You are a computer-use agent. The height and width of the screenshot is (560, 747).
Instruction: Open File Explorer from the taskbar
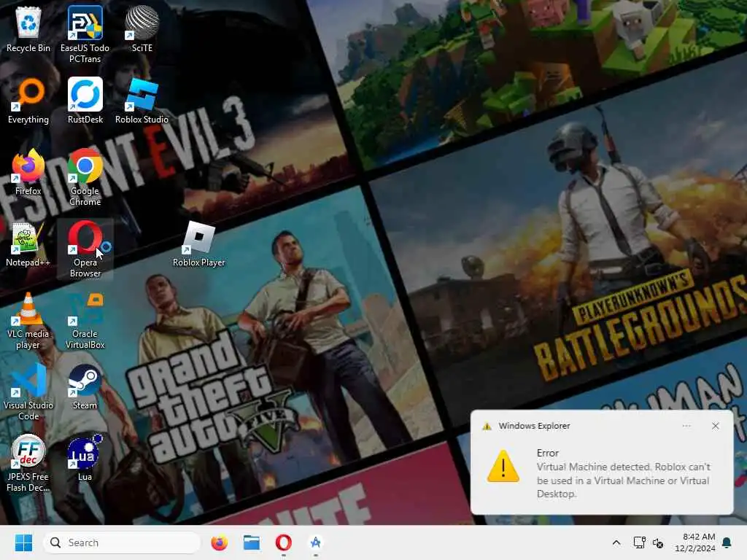251,542
